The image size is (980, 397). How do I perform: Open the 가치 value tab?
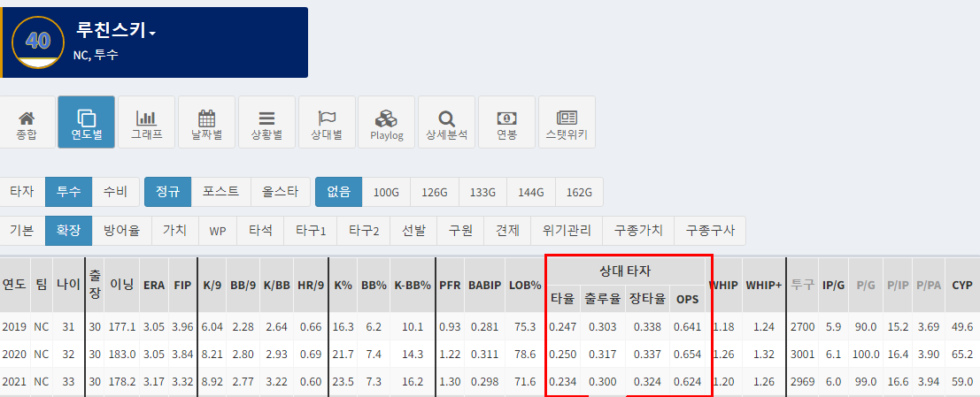[x=174, y=231]
